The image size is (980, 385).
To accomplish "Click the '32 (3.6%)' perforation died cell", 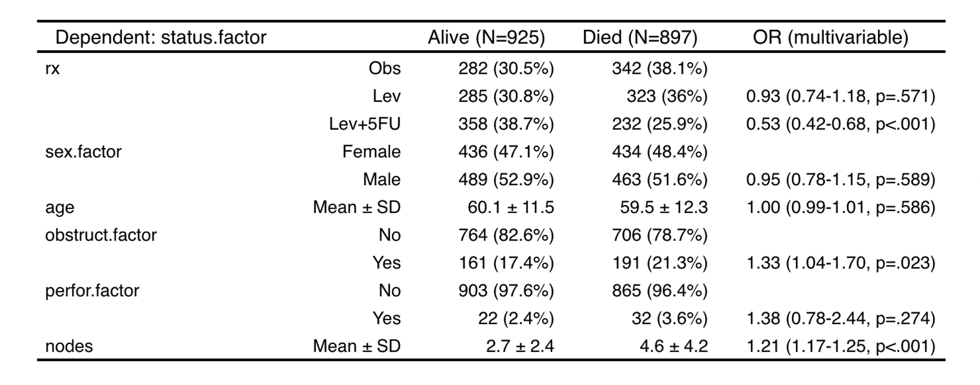I will click(x=669, y=319).
